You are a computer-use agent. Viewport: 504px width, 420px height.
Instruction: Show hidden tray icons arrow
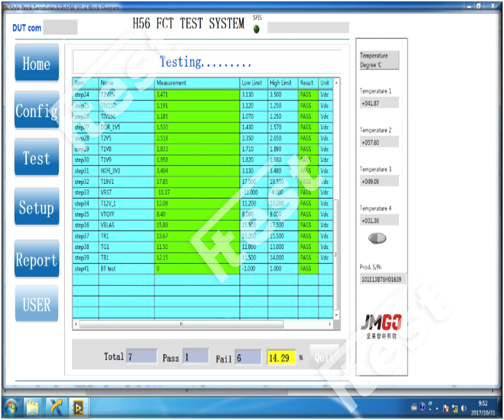(438, 407)
